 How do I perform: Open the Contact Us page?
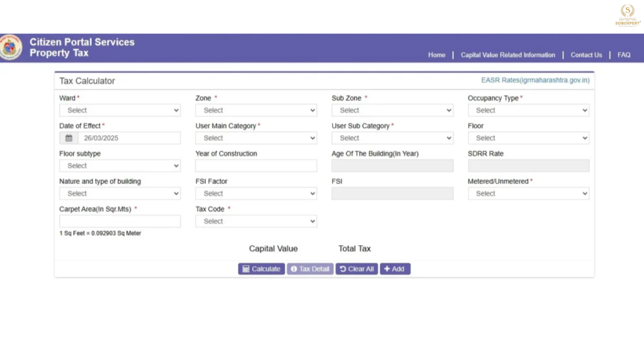point(586,55)
